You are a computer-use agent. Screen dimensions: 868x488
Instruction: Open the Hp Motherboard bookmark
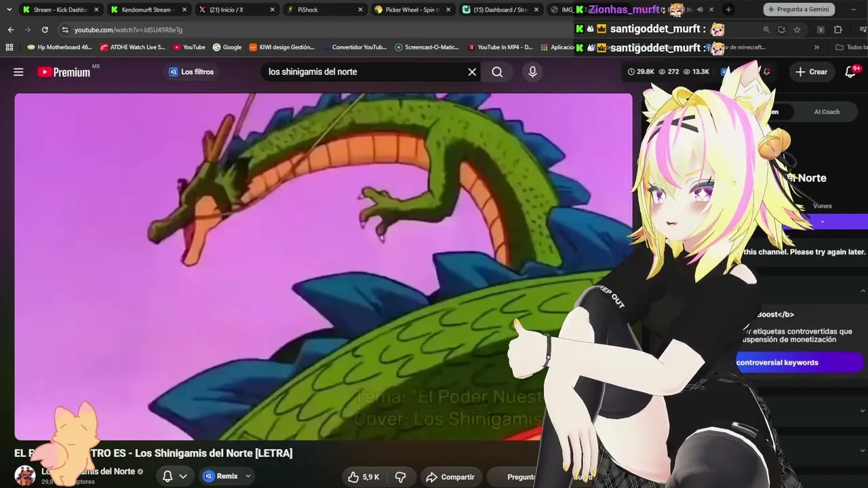tap(60, 47)
